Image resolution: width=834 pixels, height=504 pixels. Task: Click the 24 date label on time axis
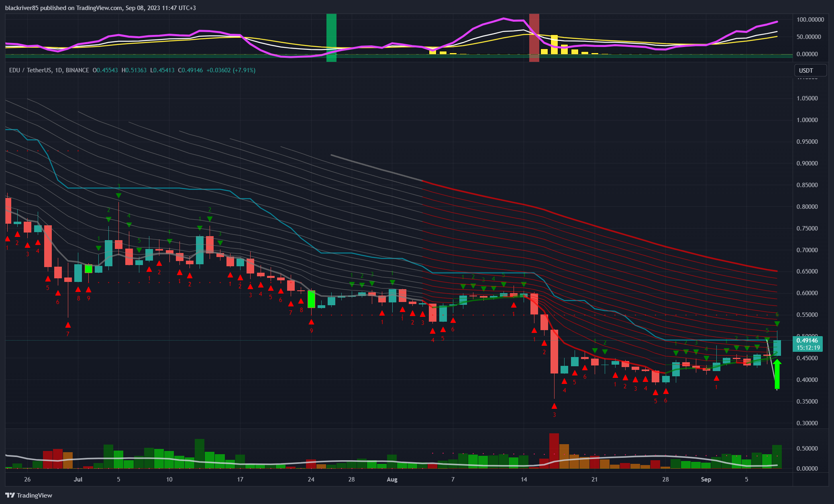[311, 480]
